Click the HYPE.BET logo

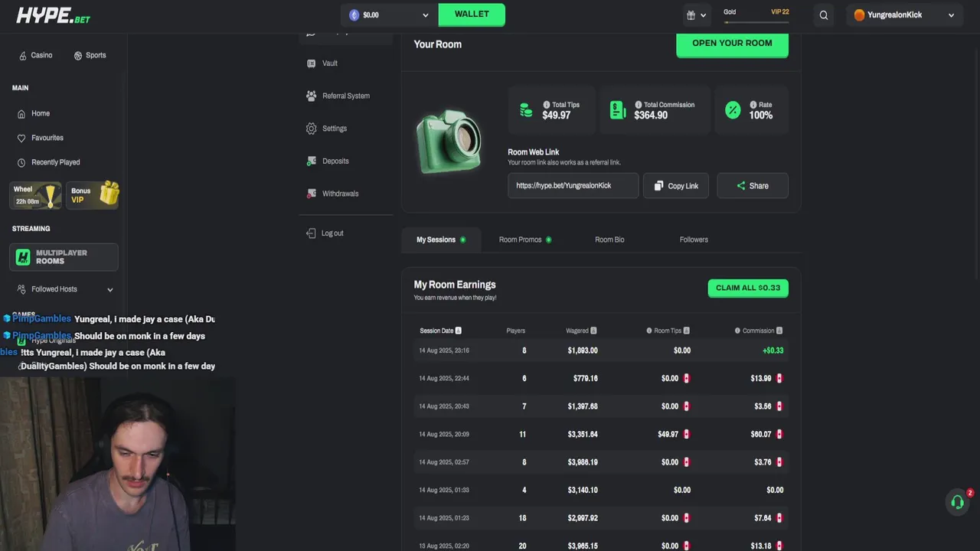(54, 15)
